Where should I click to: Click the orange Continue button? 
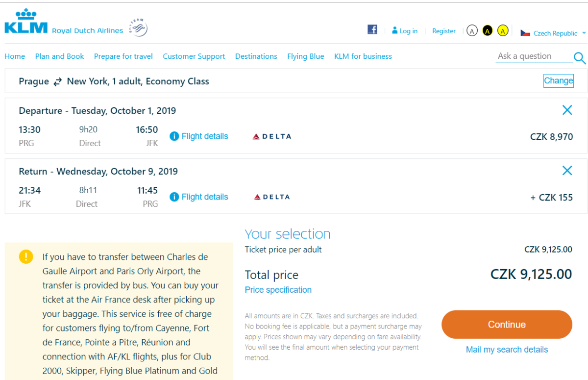(507, 325)
